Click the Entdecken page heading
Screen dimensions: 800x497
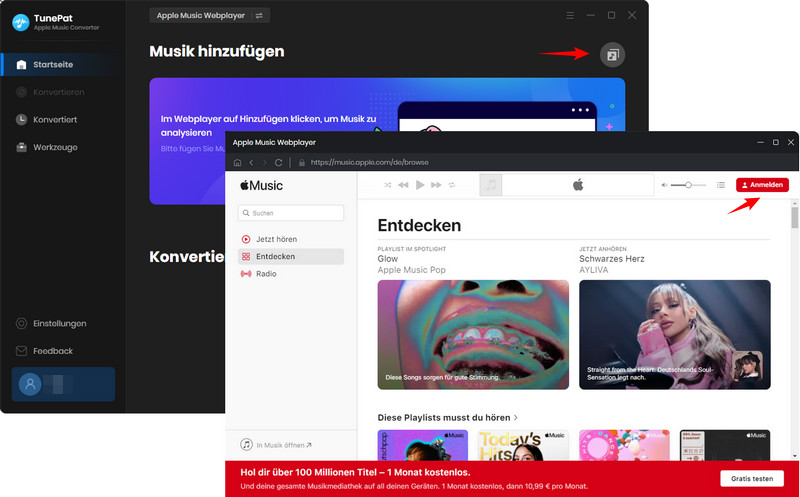pos(419,226)
